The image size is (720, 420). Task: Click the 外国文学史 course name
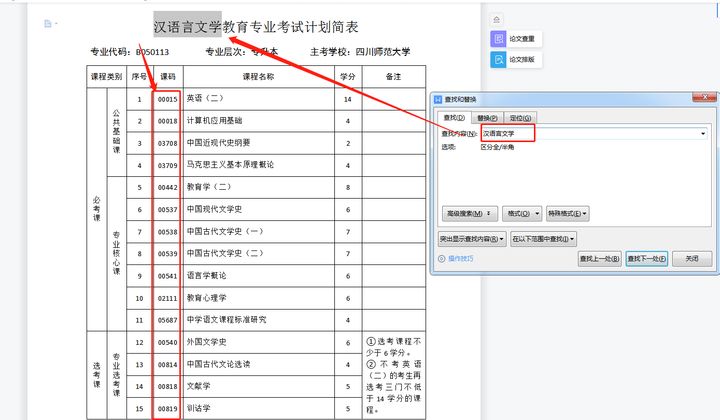[206, 342]
